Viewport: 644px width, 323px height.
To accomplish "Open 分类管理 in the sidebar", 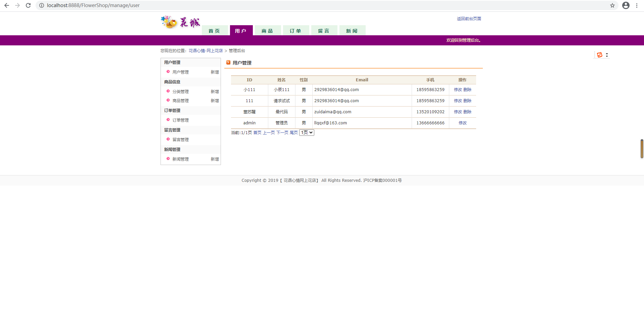I will [x=181, y=91].
